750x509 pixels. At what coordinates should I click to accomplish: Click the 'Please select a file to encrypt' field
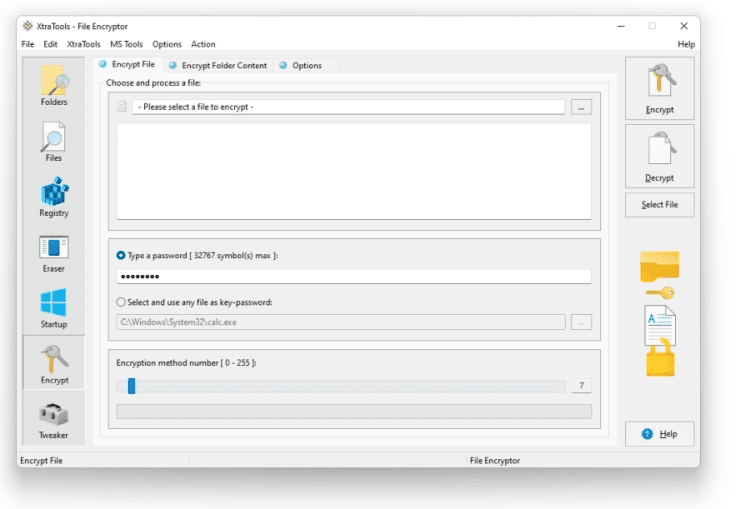(349, 107)
